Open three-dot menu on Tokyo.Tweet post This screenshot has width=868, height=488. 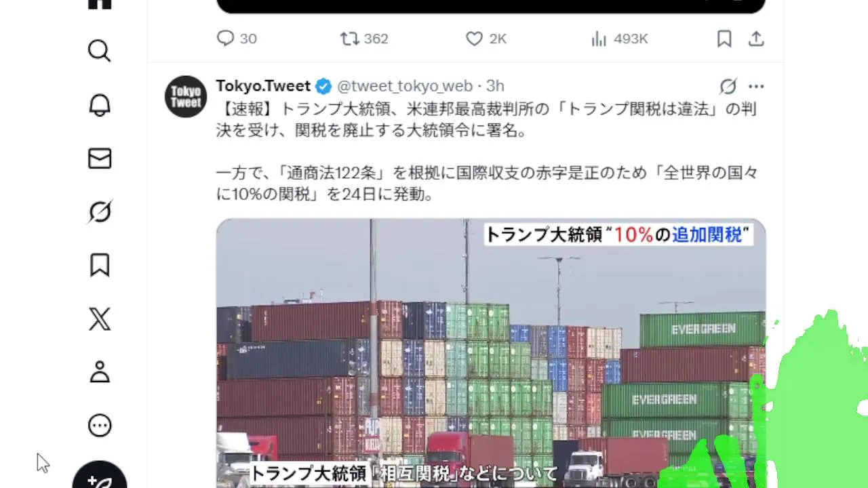tap(756, 86)
